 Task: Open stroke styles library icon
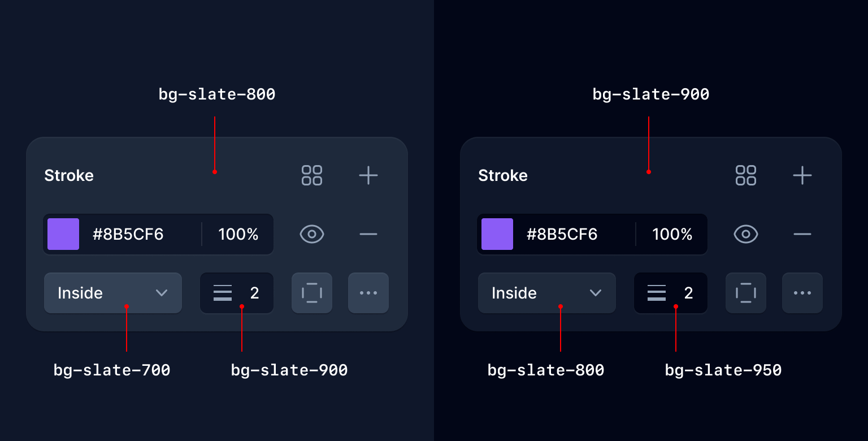(x=312, y=175)
